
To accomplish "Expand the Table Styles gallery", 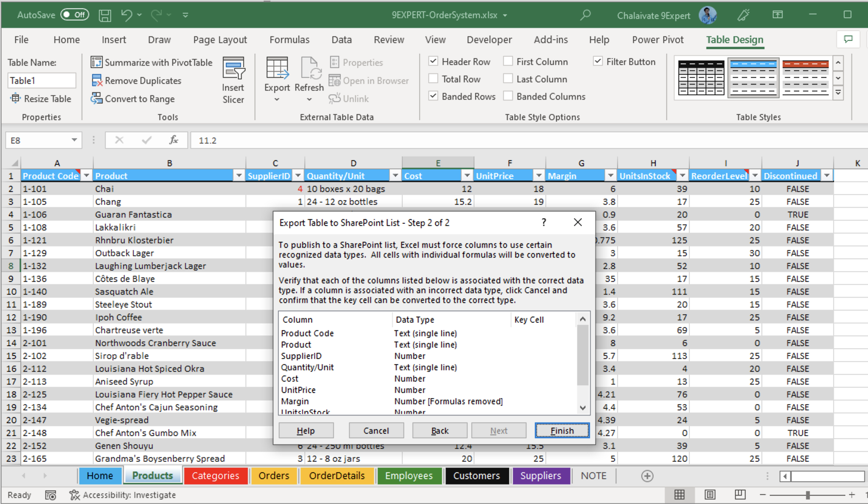I will point(838,93).
